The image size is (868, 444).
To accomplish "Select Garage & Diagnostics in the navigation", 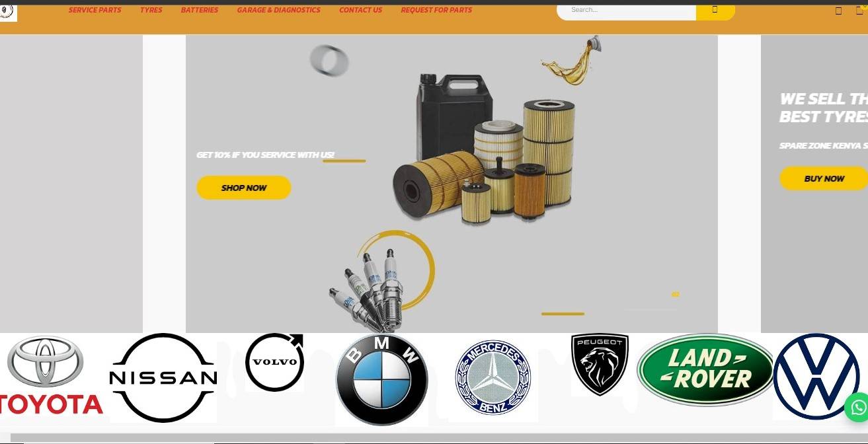I will coord(279,10).
